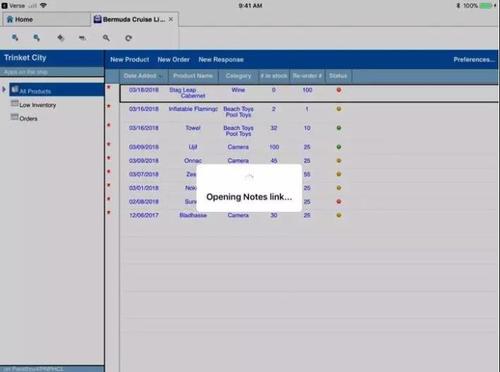Viewport: 500px width, 372px height.
Task: Click the search magnifier toolbar icon
Action: 106,38
